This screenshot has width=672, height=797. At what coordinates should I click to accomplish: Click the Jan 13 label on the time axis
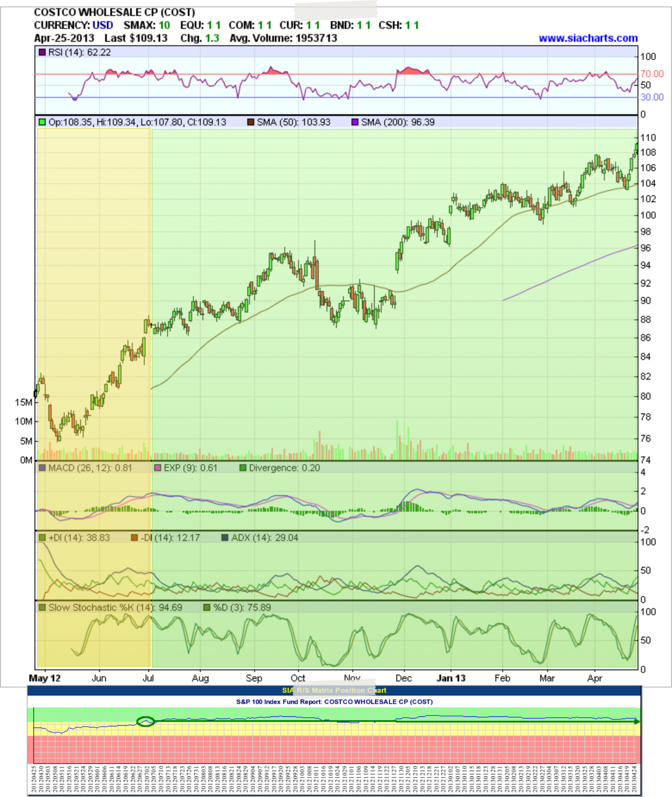pos(451,678)
